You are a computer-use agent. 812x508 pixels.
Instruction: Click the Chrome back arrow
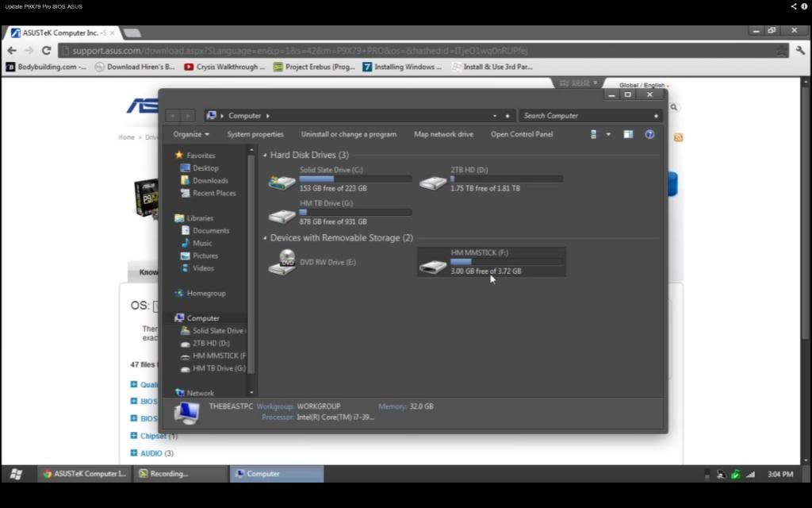coord(12,50)
